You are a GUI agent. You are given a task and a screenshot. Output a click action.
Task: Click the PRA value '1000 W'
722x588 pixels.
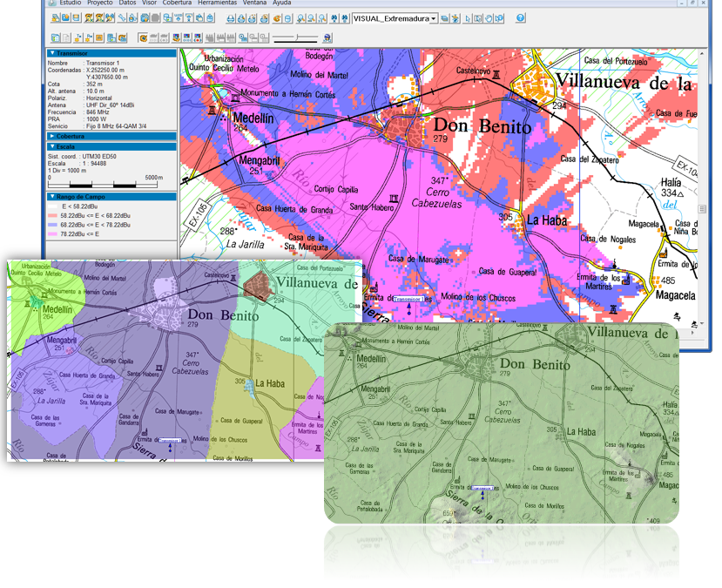[96, 118]
